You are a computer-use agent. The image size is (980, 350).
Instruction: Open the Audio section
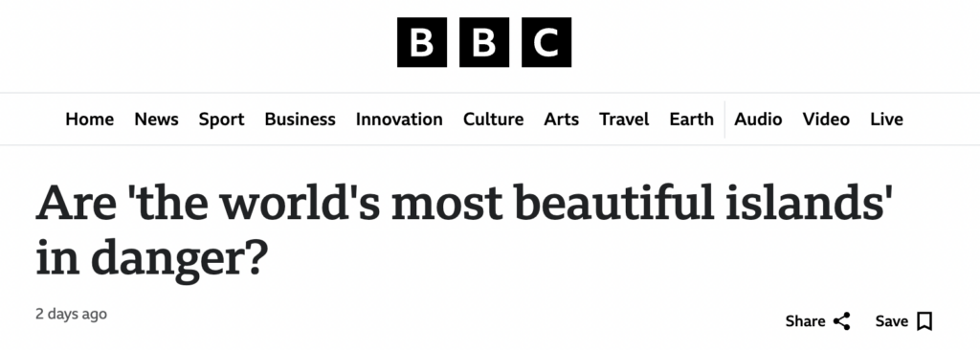click(758, 119)
